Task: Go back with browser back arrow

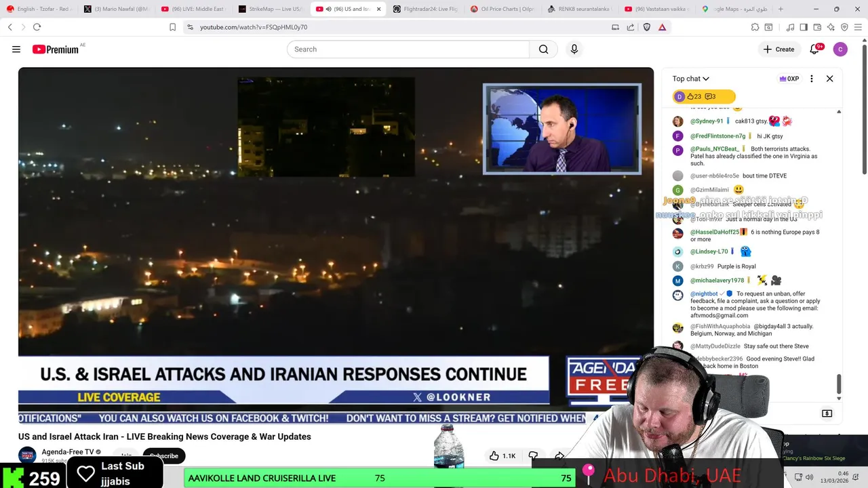Action: coord(10,27)
